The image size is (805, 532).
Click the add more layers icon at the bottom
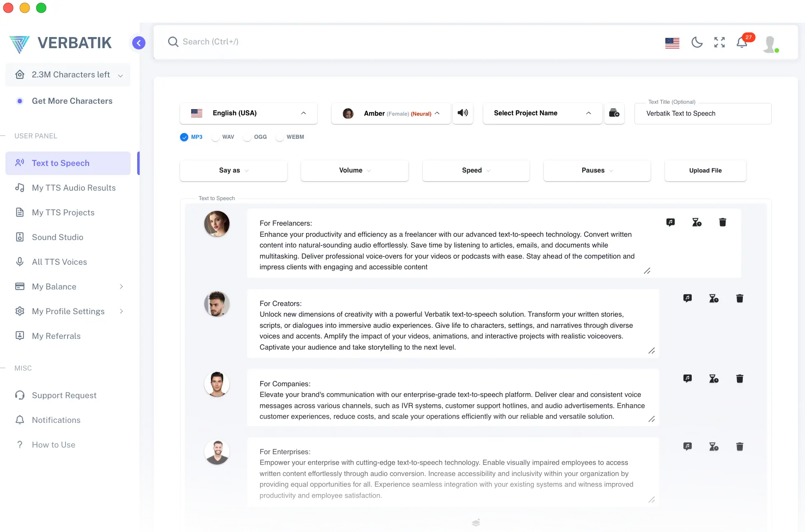click(476, 523)
